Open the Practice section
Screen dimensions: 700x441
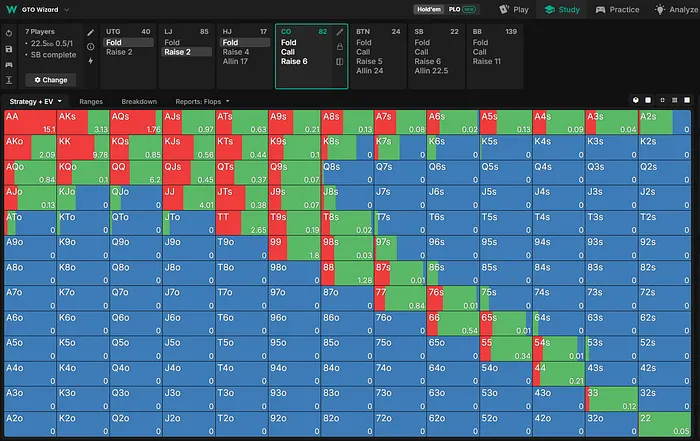[617, 9]
